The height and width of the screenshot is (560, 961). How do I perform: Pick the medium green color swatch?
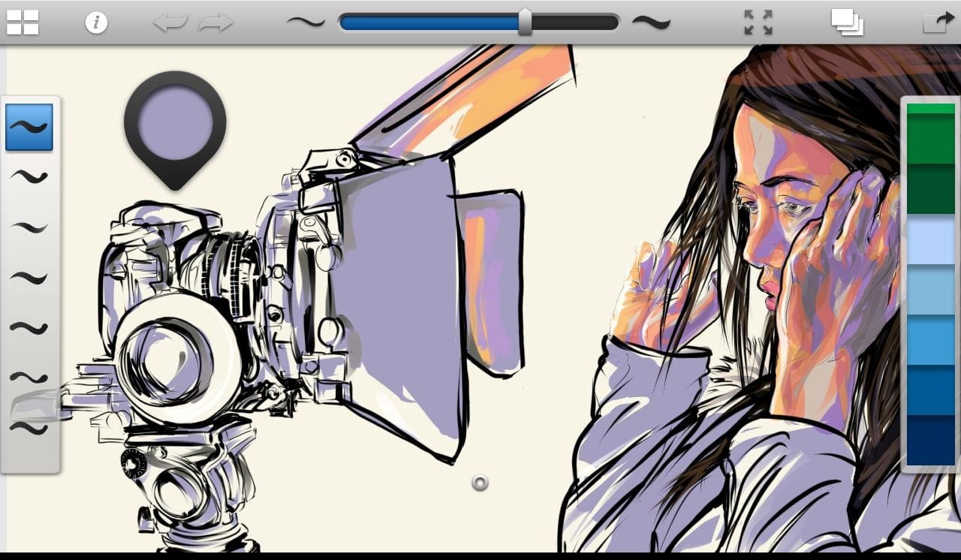click(x=930, y=139)
